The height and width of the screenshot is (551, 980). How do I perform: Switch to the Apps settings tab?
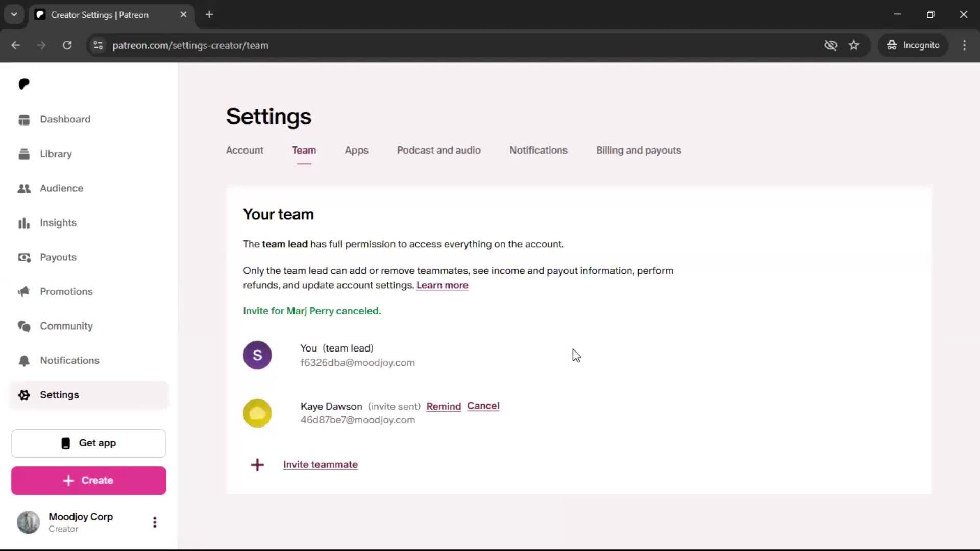pos(356,151)
